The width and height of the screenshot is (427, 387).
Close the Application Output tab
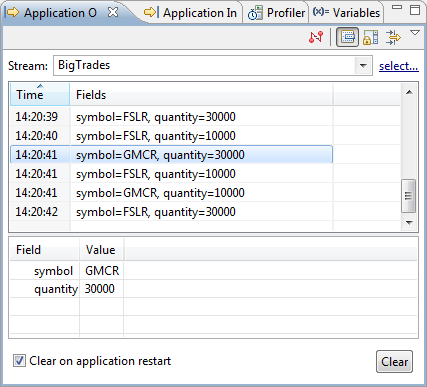click(113, 12)
